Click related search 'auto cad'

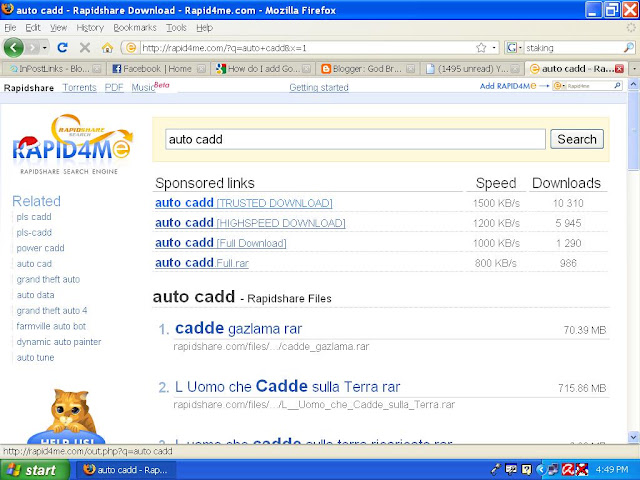click(x=34, y=264)
